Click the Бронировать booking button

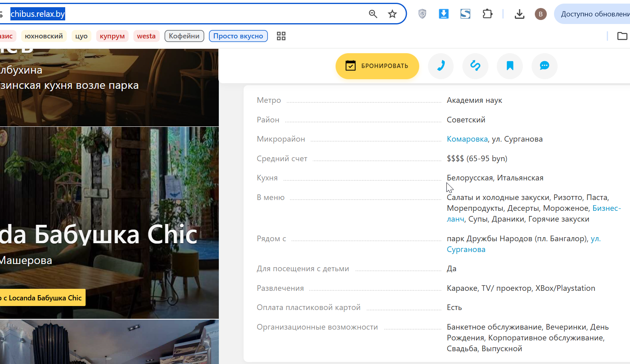[377, 66]
